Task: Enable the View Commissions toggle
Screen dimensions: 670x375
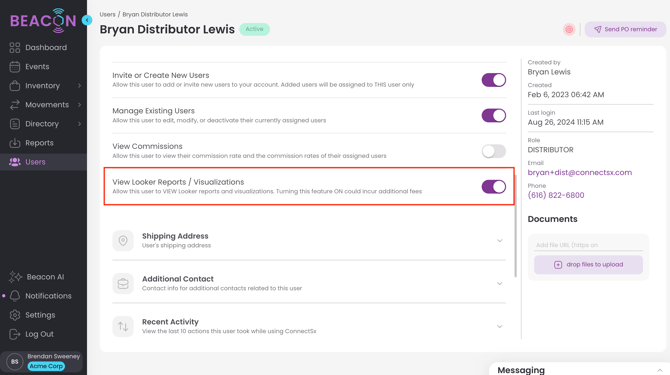Action: click(494, 151)
